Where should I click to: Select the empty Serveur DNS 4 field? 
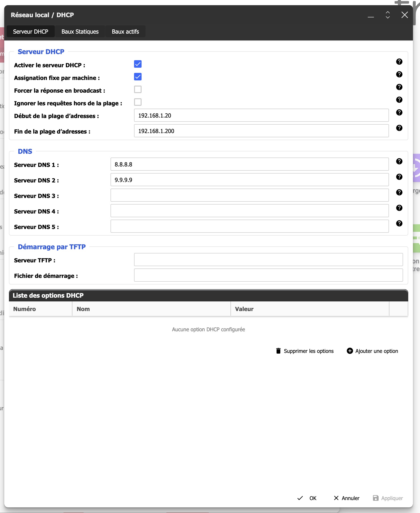click(250, 211)
